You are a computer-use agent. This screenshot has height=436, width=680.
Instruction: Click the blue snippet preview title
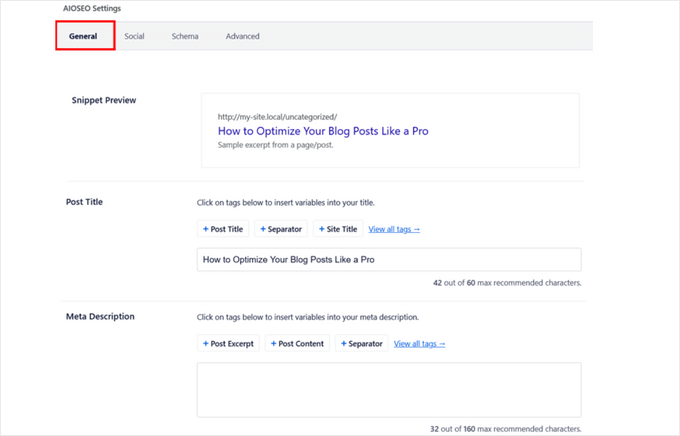[323, 131]
